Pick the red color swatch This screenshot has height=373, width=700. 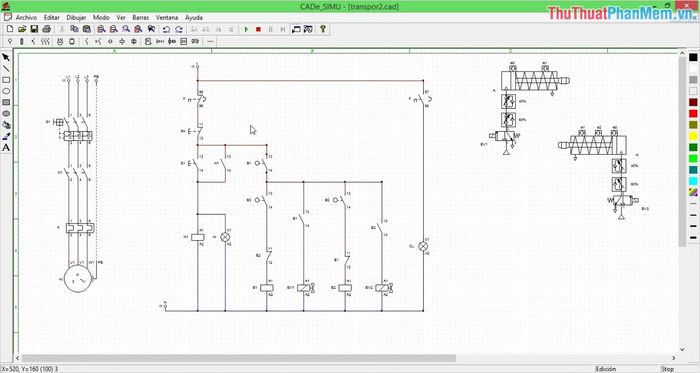(x=693, y=114)
